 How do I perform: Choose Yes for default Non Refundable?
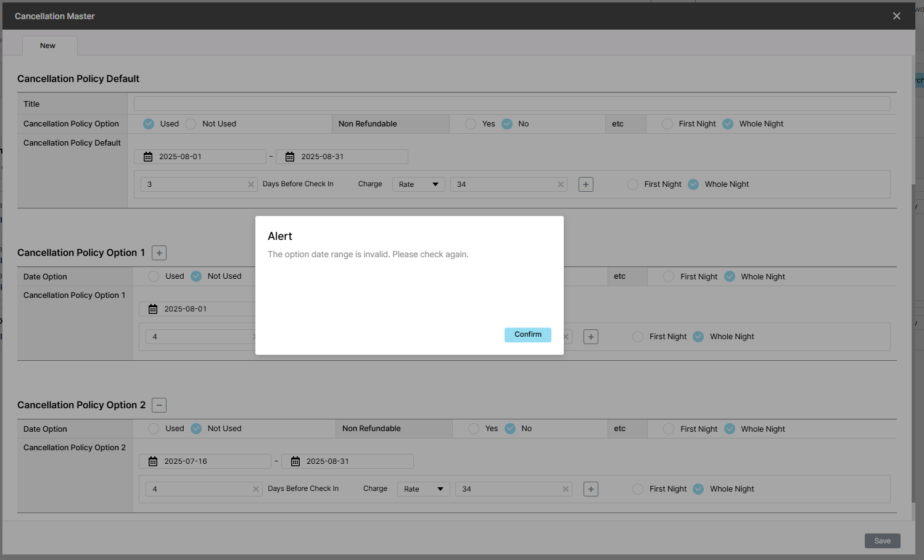[471, 124]
